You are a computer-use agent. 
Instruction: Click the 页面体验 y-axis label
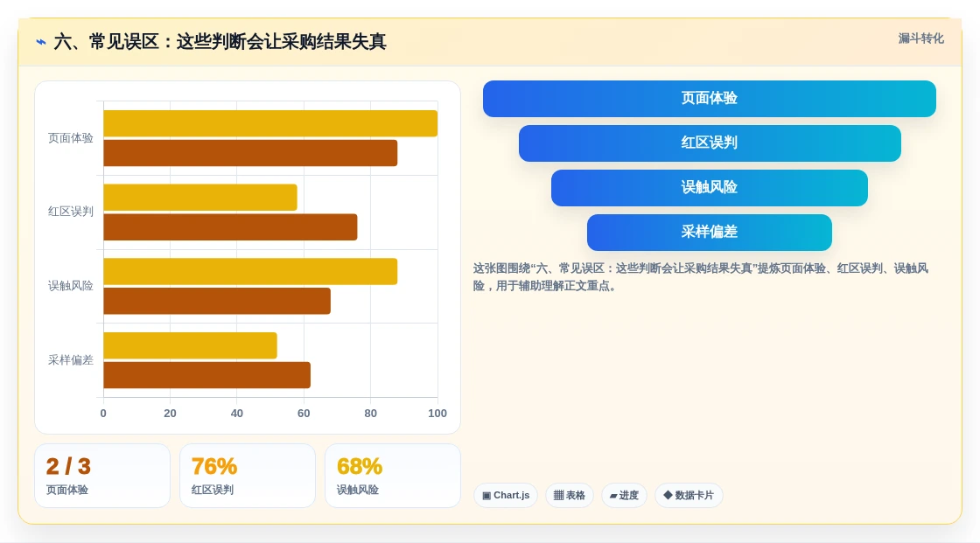(x=71, y=138)
